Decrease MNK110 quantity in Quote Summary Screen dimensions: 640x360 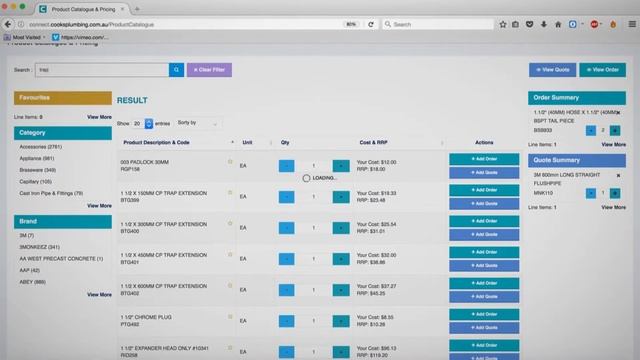tap(591, 193)
